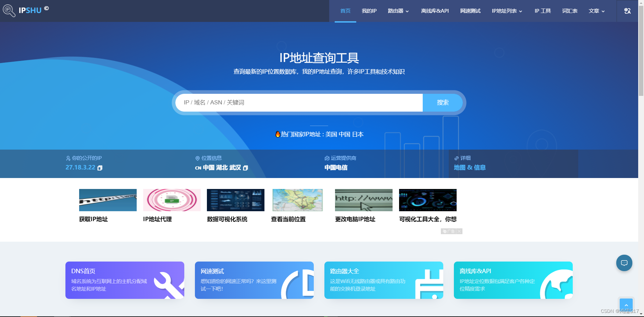The height and width of the screenshot is (317, 644).
Task: Click the back-to-top arrow button
Action: click(627, 304)
